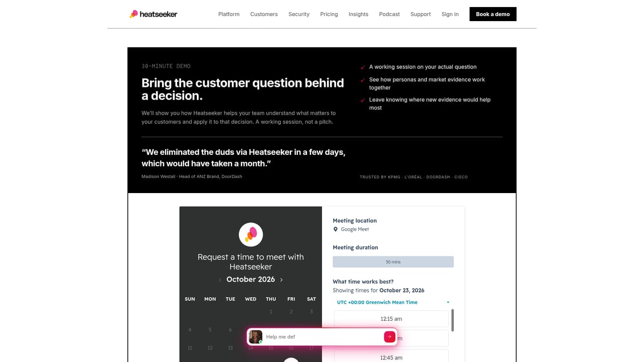The width and height of the screenshot is (644, 362).
Task: Navigate to Insights
Action: pos(359,14)
